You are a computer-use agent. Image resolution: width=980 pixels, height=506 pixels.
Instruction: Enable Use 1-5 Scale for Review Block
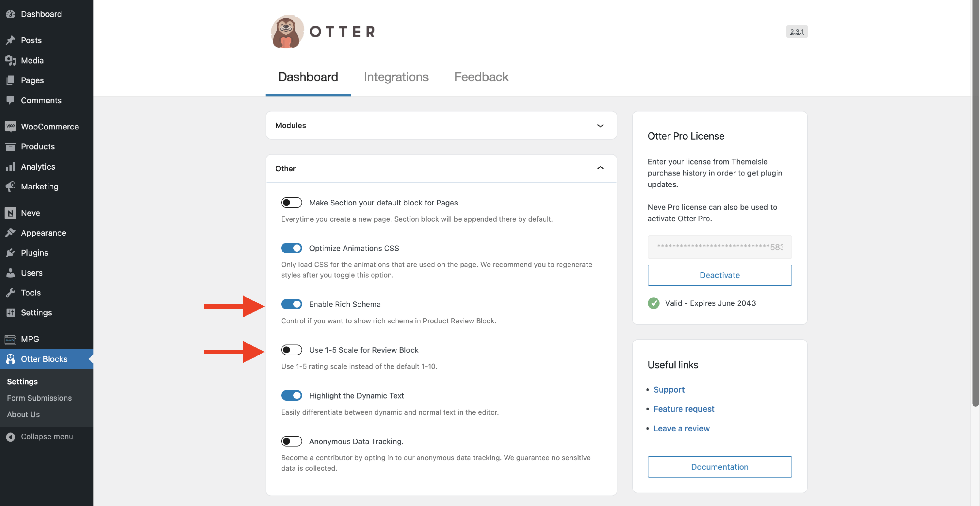(291, 349)
